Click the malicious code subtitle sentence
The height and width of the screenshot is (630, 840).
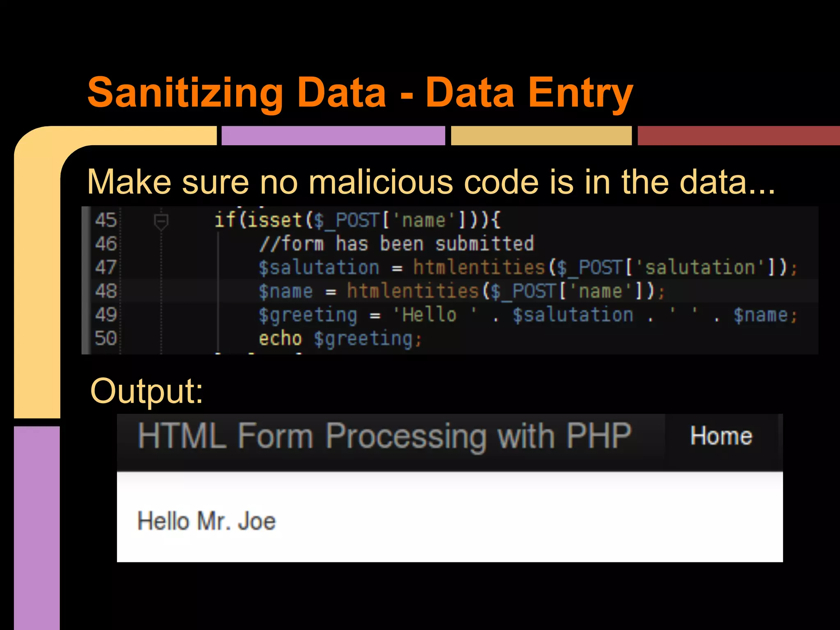[431, 182]
